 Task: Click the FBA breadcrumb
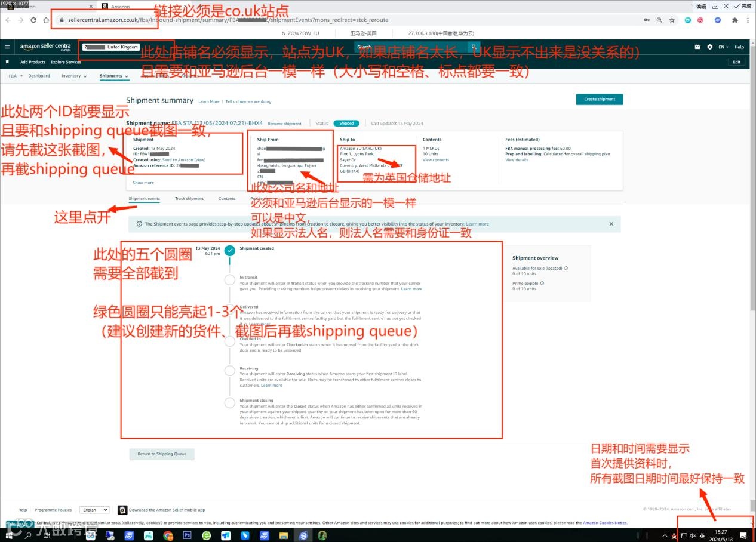[x=13, y=76]
